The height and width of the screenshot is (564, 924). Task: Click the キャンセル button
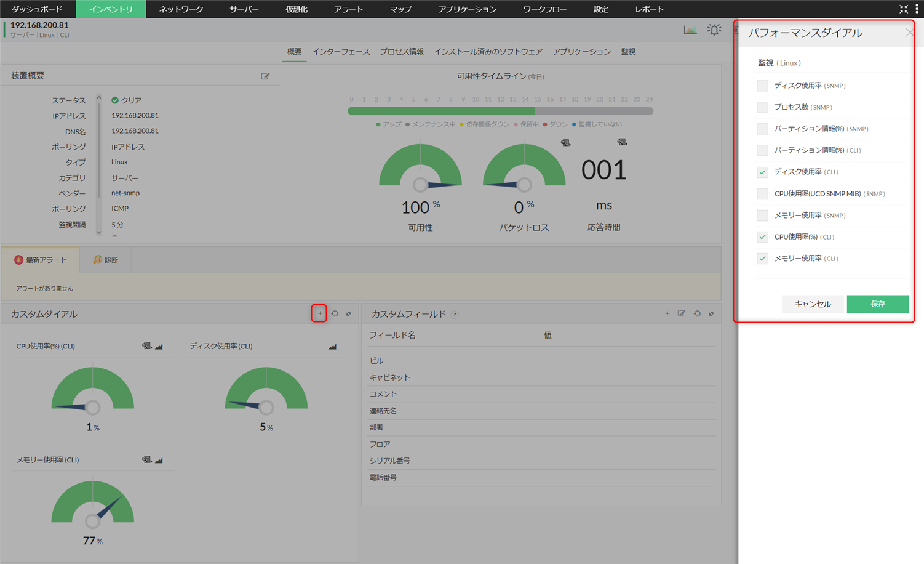point(813,304)
